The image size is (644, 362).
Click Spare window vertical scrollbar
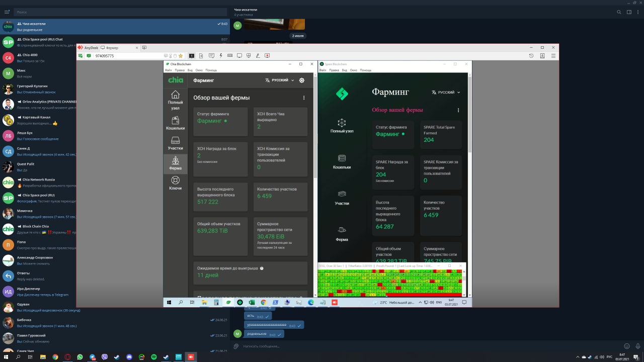470,116
